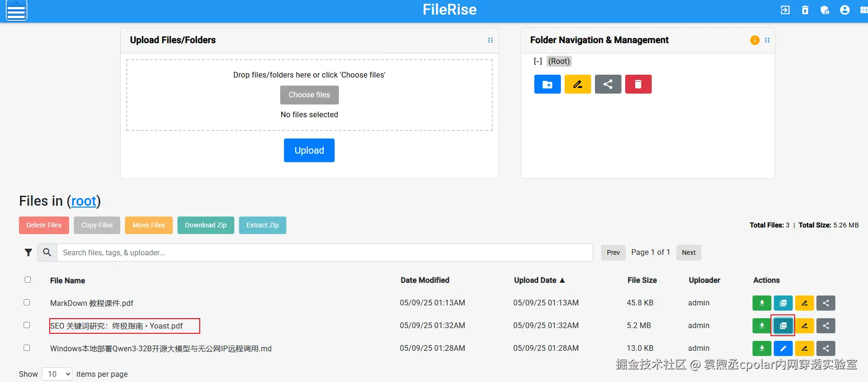Go to the Next page
Screen dimensions: 868x382
click(689, 252)
